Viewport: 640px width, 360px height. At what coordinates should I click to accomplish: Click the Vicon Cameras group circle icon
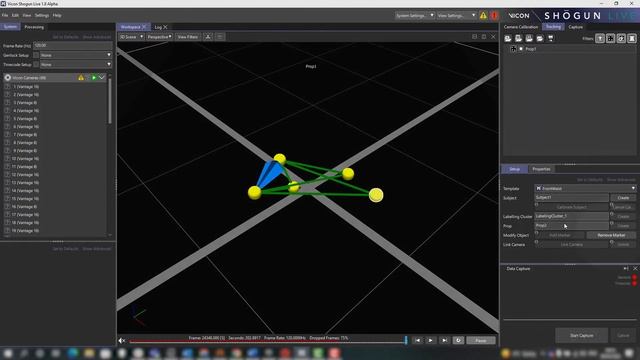(x=8, y=78)
